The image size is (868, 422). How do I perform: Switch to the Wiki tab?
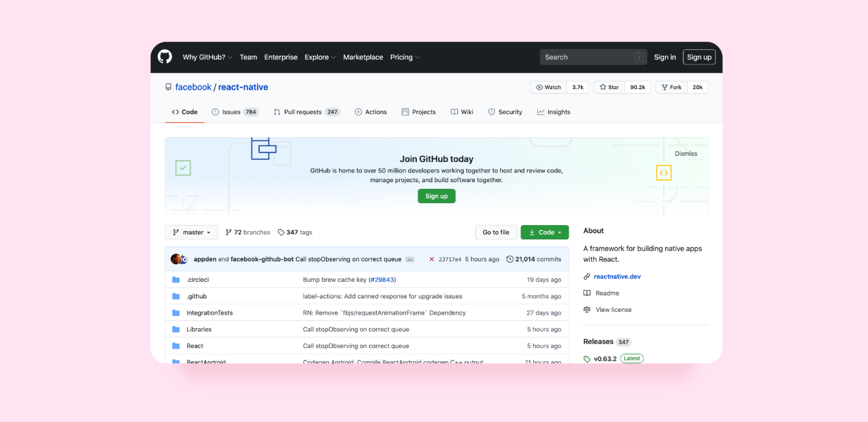tap(462, 112)
